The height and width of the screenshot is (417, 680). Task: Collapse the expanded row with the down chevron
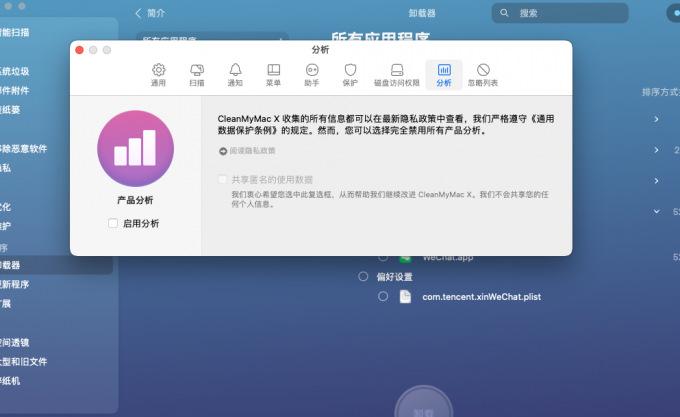656,212
